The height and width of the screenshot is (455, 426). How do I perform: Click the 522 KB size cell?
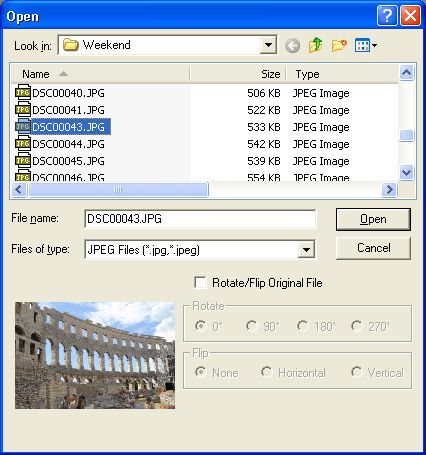coord(264,110)
